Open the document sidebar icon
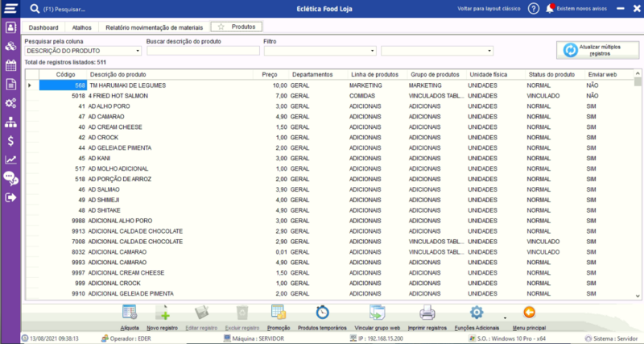The height and width of the screenshot is (344, 644). (x=10, y=85)
